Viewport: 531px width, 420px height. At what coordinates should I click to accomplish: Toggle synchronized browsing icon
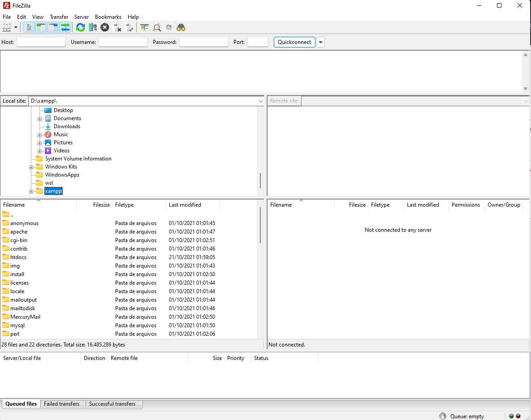click(x=168, y=27)
